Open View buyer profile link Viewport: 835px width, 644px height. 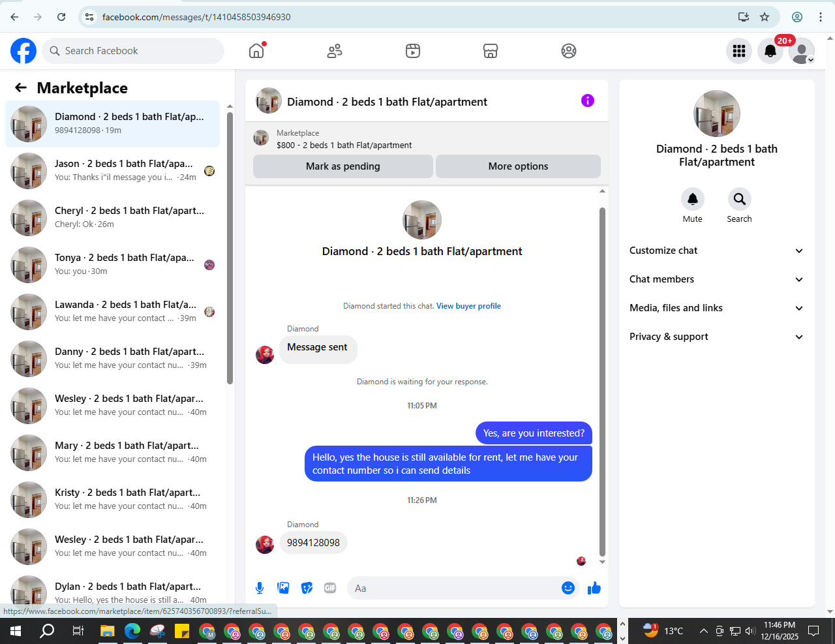coord(468,306)
